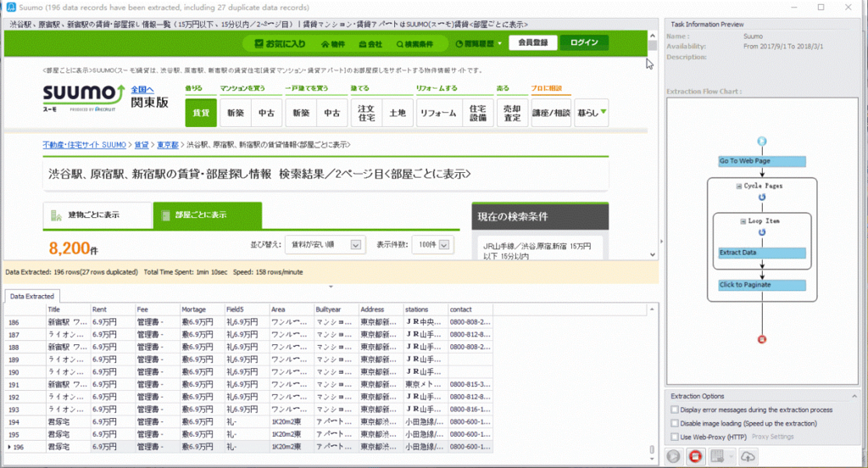
Task: Click the 全国へ link
Action: pyautogui.click(x=142, y=89)
